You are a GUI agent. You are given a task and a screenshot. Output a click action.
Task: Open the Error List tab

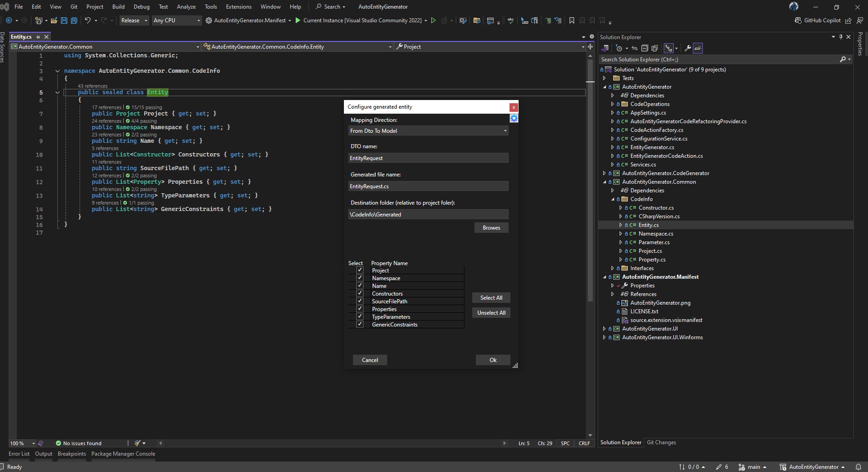coord(19,454)
